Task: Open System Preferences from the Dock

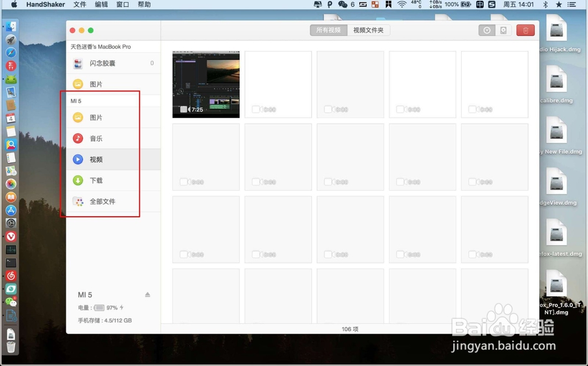Action: [11, 223]
